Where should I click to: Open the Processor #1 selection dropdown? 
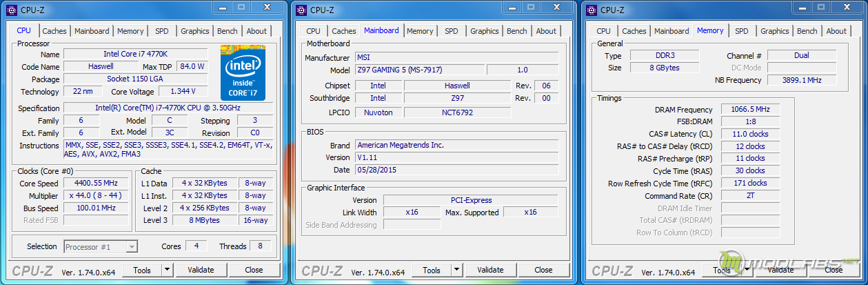[101, 246]
